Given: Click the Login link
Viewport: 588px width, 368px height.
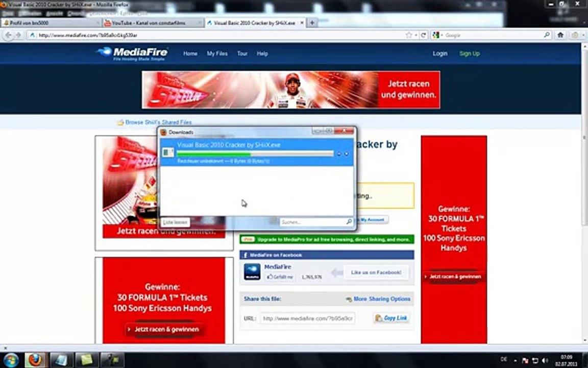Looking at the screenshot, I should click(440, 54).
